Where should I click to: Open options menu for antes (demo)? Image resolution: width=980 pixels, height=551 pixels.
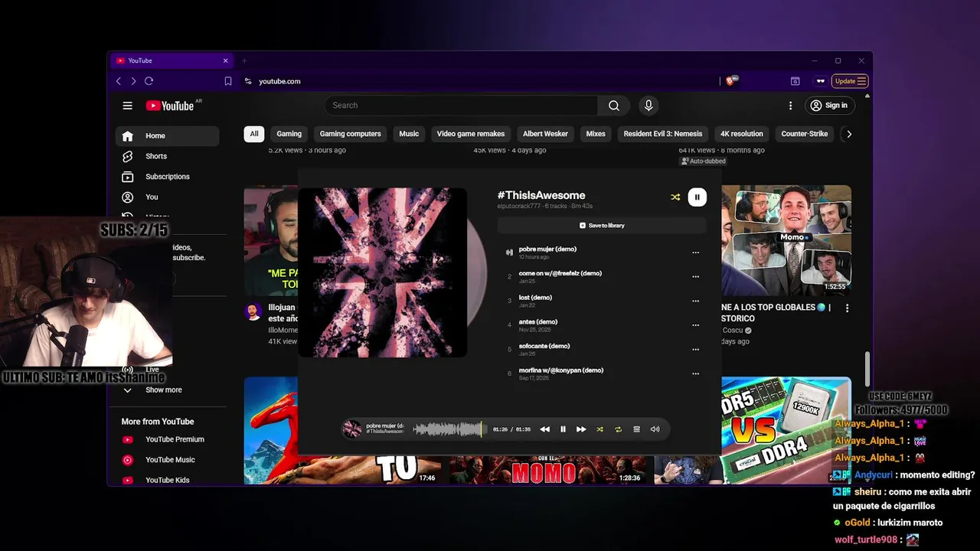[695, 325]
